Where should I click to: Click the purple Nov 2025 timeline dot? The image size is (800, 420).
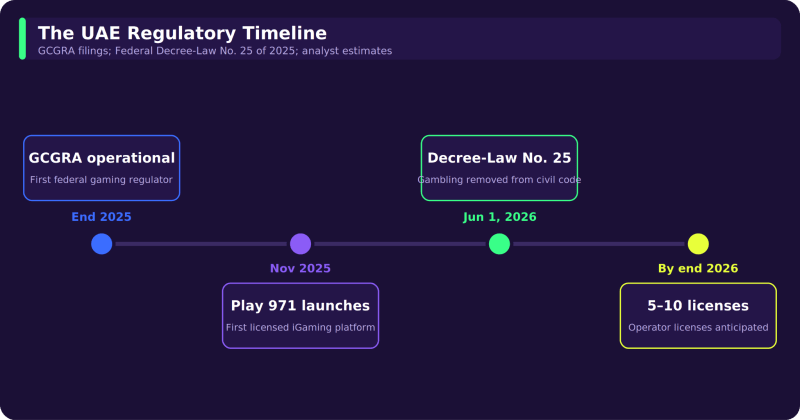(x=301, y=244)
